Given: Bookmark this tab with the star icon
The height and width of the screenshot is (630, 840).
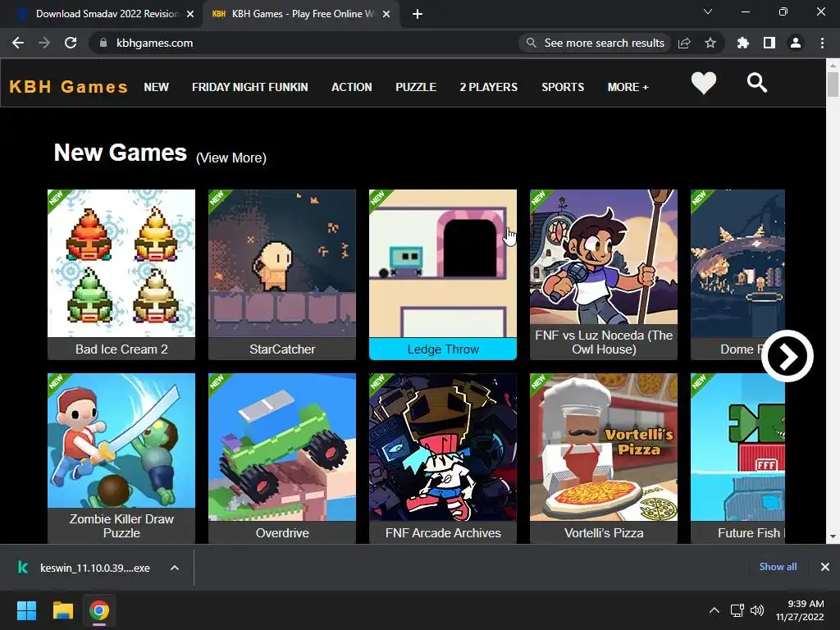Looking at the screenshot, I should pos(710,43).
